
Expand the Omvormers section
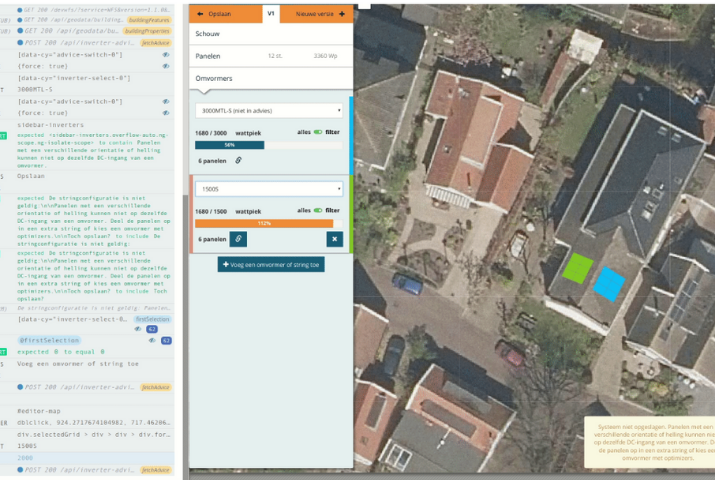[x=269, y=79]
